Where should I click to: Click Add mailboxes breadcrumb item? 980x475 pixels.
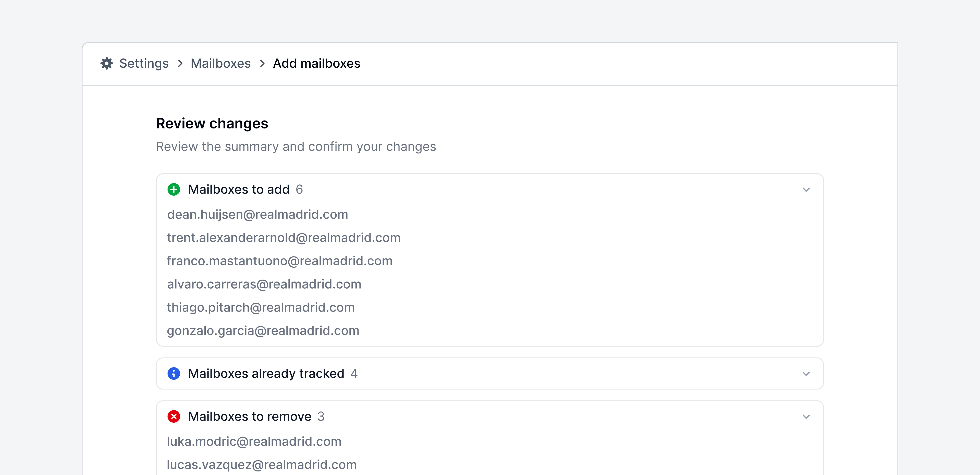316,63
